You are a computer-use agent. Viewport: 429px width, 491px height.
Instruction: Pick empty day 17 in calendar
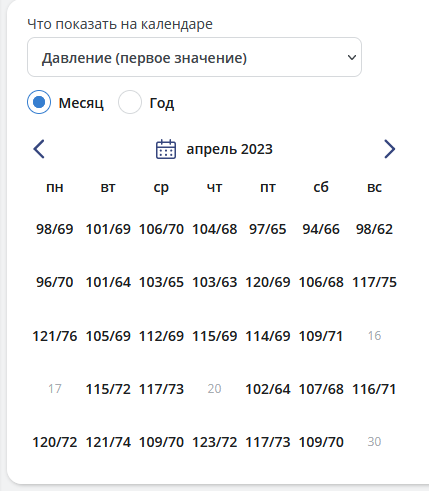(55, 389)
